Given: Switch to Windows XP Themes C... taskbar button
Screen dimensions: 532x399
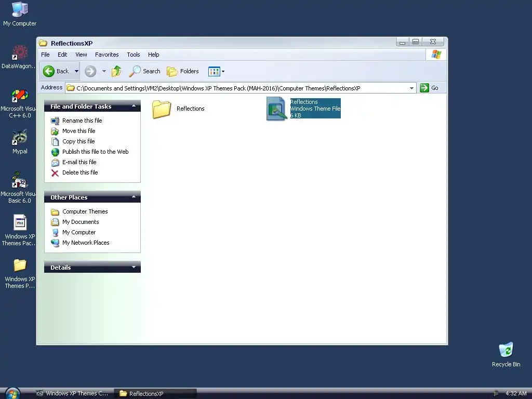Looking at the screenshot, I should [x=72, y=394].
